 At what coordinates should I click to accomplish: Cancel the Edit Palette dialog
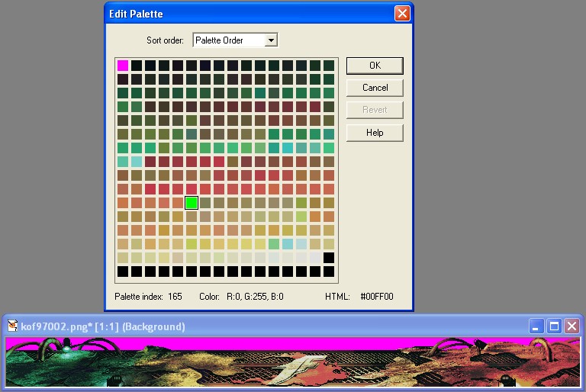tap(375, 88)
